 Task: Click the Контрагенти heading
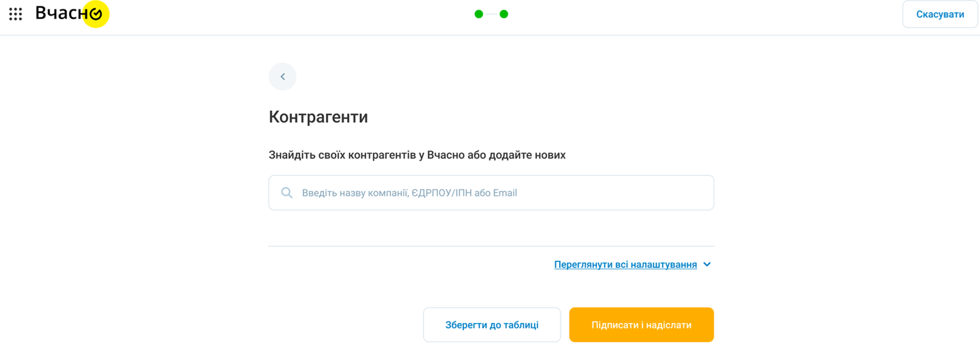(x=319, y=117)
